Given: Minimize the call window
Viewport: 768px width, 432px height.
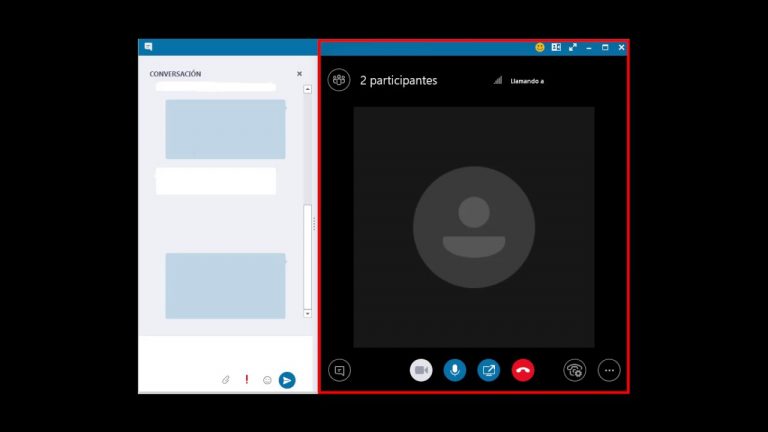Looking at the screenshot, I should 589,48.
